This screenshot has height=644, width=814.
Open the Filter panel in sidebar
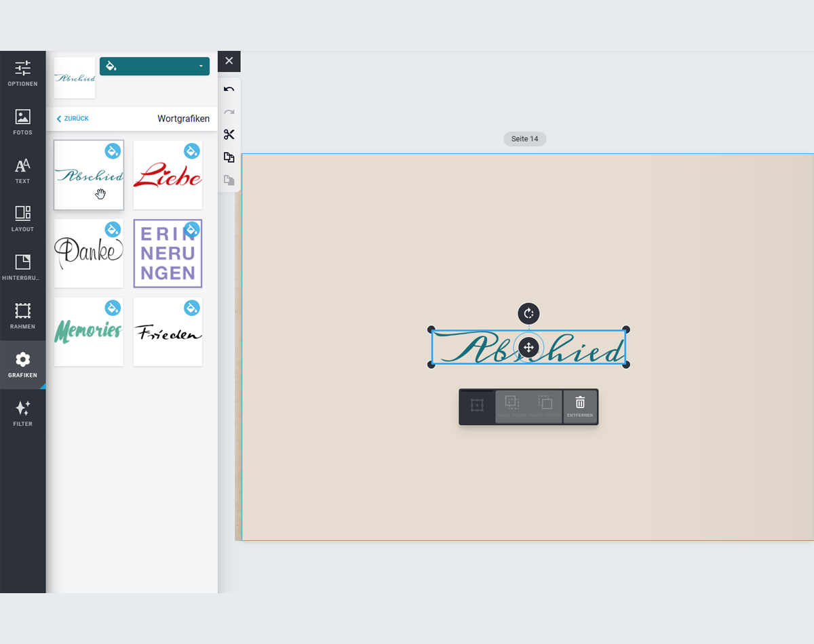coord(23,414)
